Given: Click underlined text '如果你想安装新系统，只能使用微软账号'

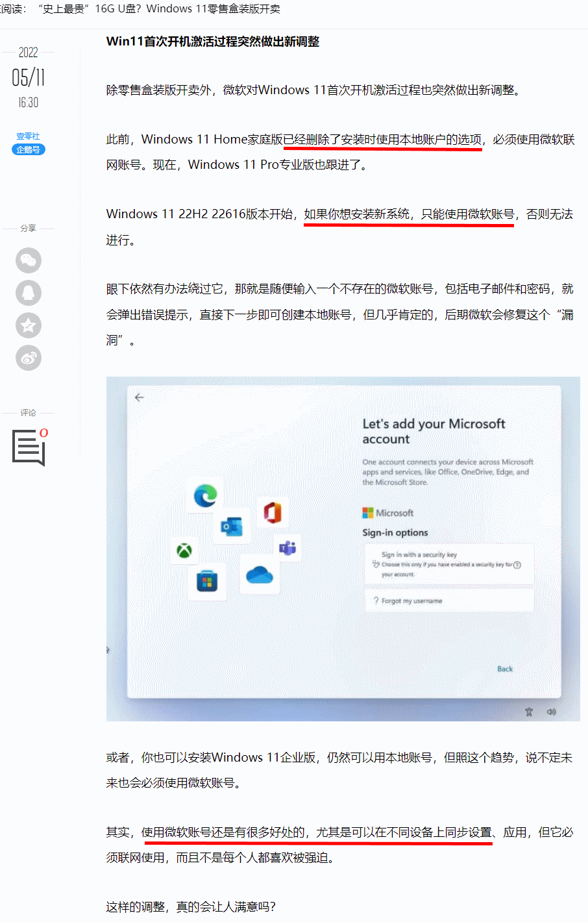Looking at the screenshot, I should tap(409, 214).
